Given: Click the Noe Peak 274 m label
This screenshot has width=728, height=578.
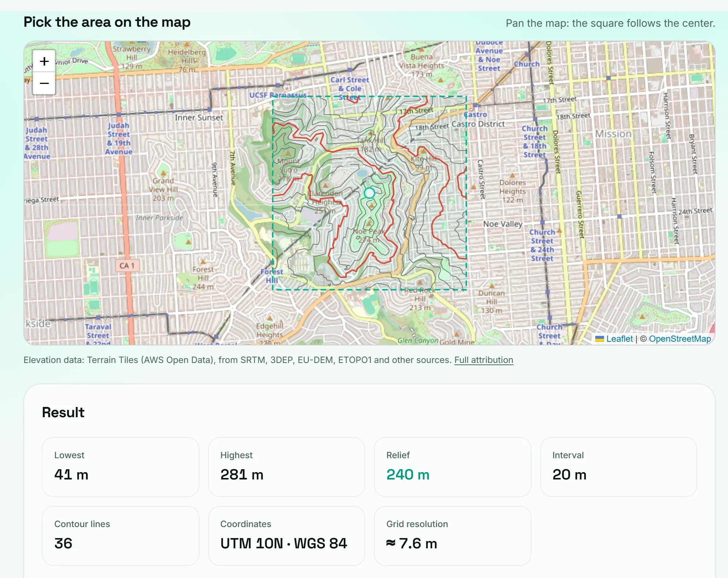Looking at the screenshot, I should (369, 236).
